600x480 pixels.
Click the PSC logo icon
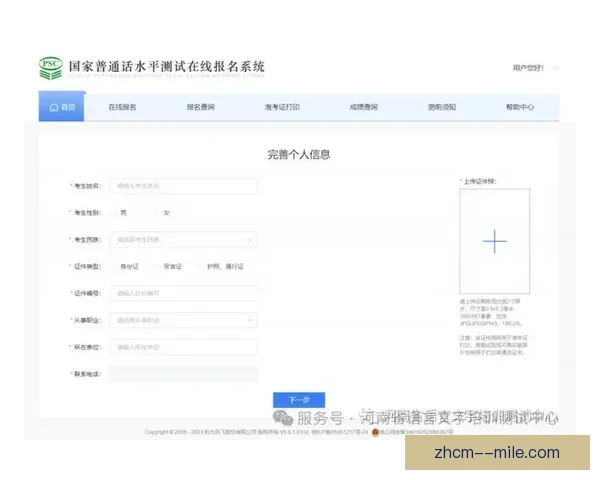coord(51,68)
